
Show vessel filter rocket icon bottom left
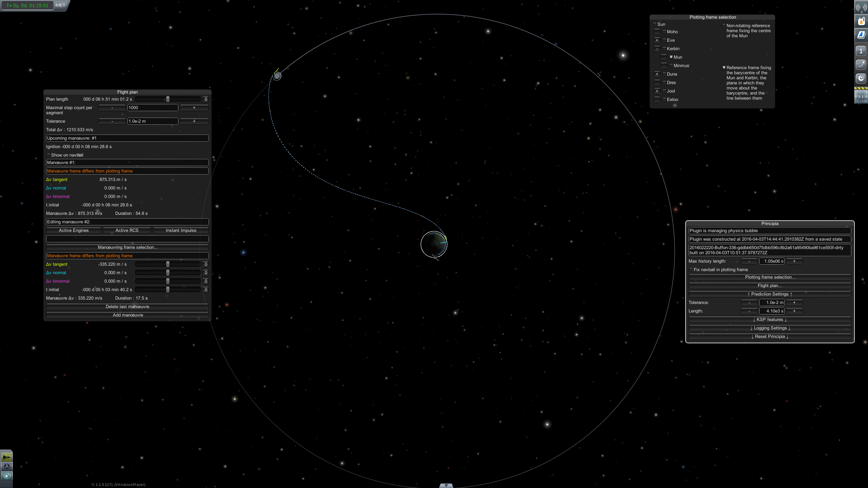point(6,457)
